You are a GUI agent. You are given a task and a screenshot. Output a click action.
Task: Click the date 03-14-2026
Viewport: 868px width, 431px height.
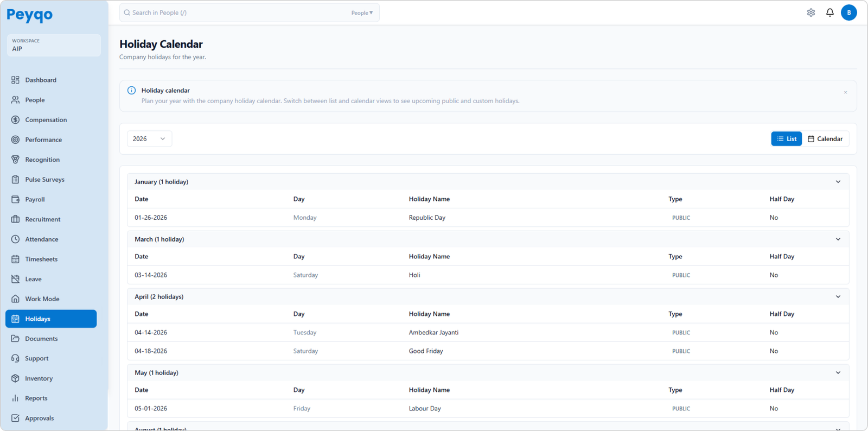[x=151, y=275]
